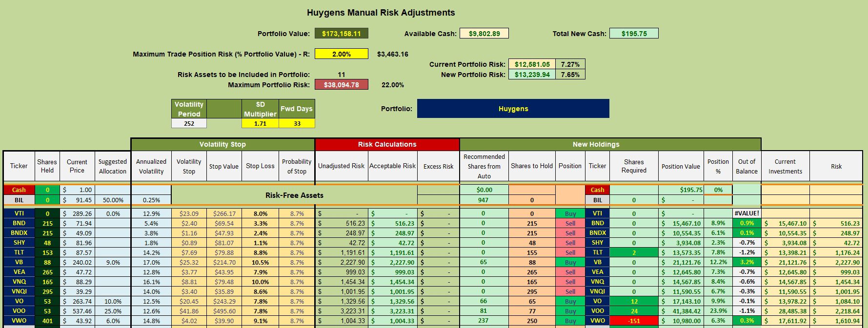Select VOO position percent 23.9%
Screen dimensions: 868x328
(x=718, y=311)
